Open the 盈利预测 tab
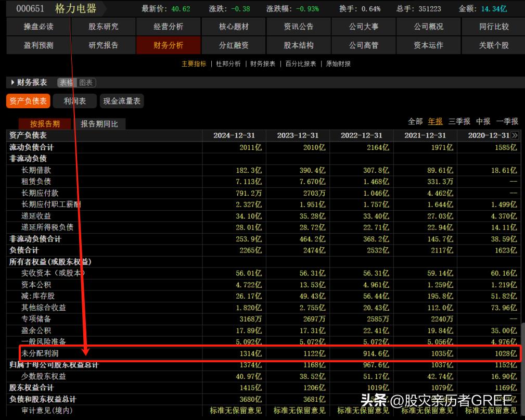The height and width of the screenshot is (420, 525). tap(39, 45)
